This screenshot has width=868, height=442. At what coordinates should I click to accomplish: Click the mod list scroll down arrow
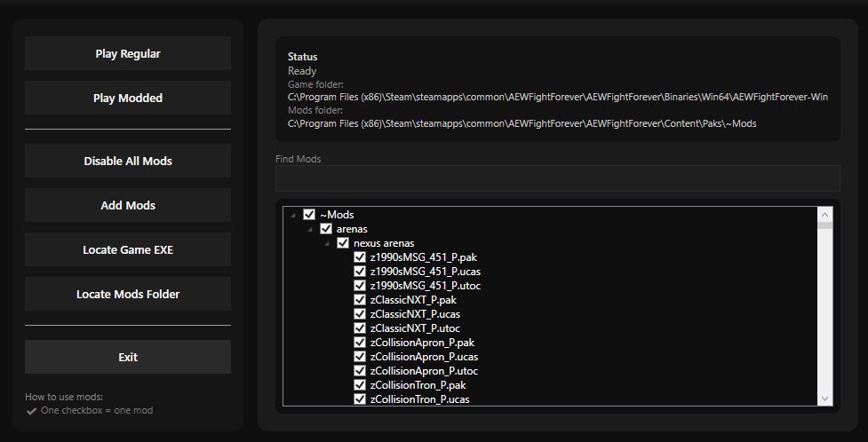point(824,399)
